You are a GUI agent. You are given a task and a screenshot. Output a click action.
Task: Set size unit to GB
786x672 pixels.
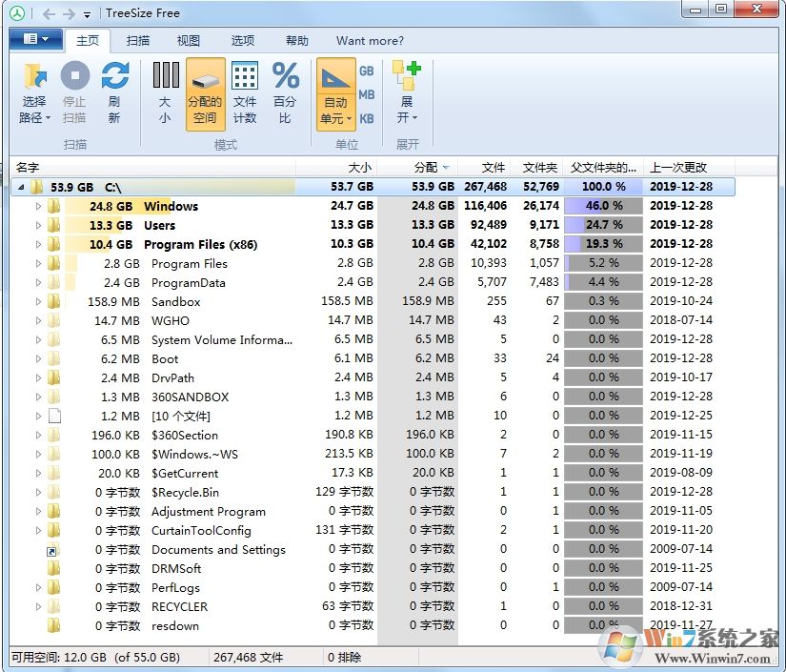[367, 71]
